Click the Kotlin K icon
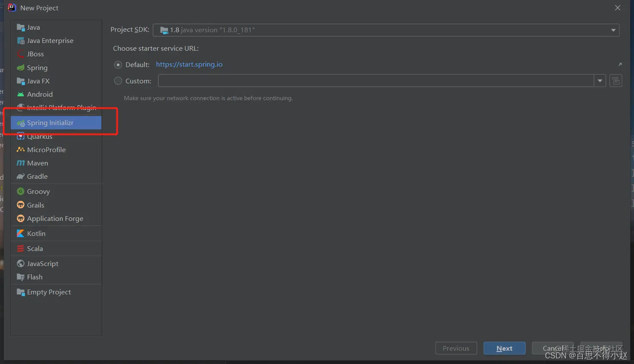Image resolution: width=634 pixels, height=364 pixels. (20, 233)
